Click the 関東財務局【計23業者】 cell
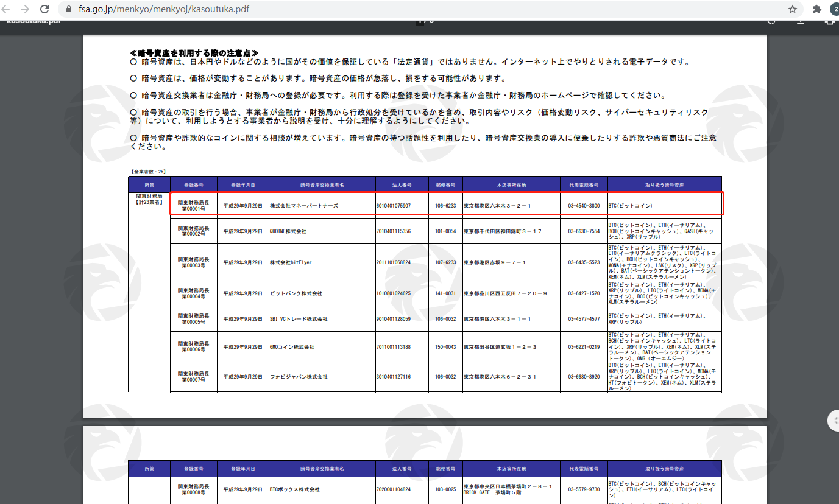The height and width of the screenshot is (504, 839). click(149, 198)
